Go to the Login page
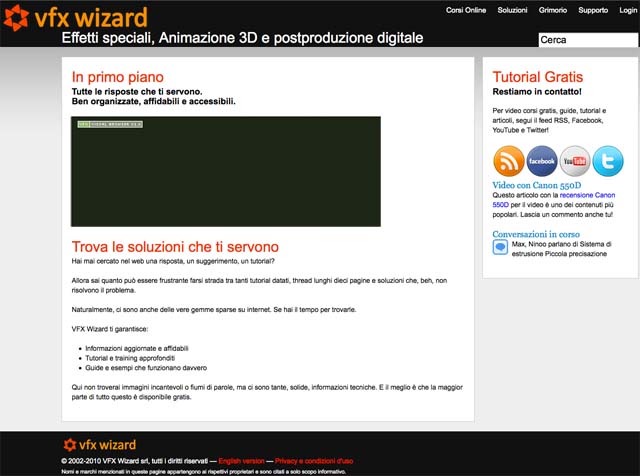Screen dimensions: 640x476 click(x=628, y=10)
